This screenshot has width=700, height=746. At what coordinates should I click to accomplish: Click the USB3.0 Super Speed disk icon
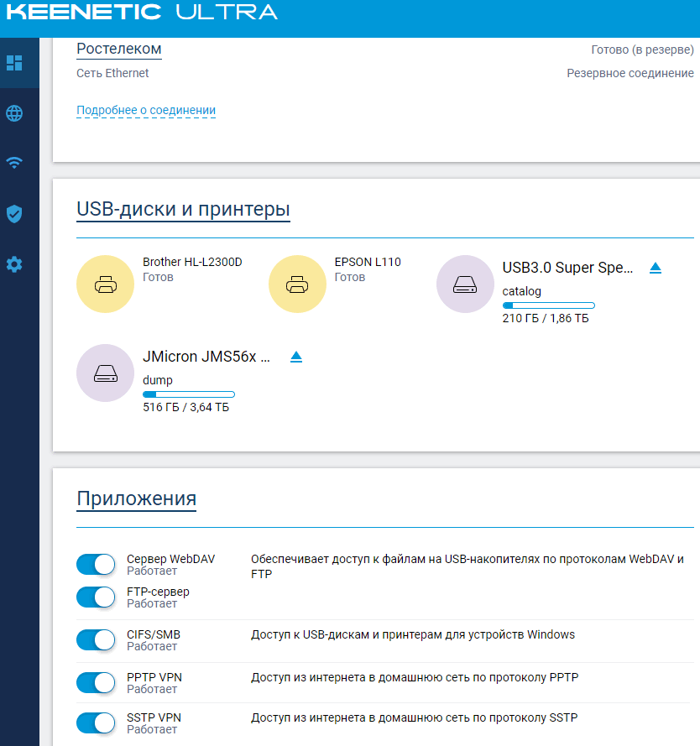465,285
